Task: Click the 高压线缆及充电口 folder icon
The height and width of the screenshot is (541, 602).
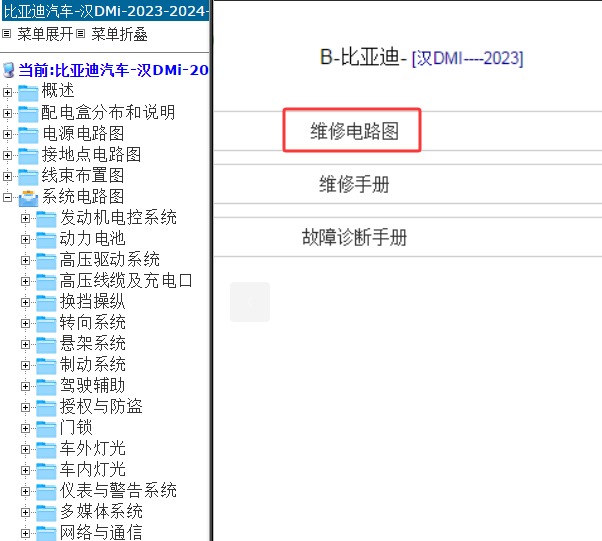Action: 46,281
